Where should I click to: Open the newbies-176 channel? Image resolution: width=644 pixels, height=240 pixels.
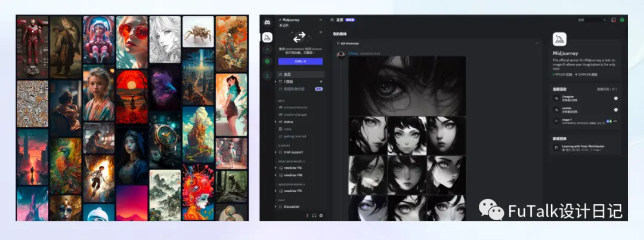pos(293,190)
